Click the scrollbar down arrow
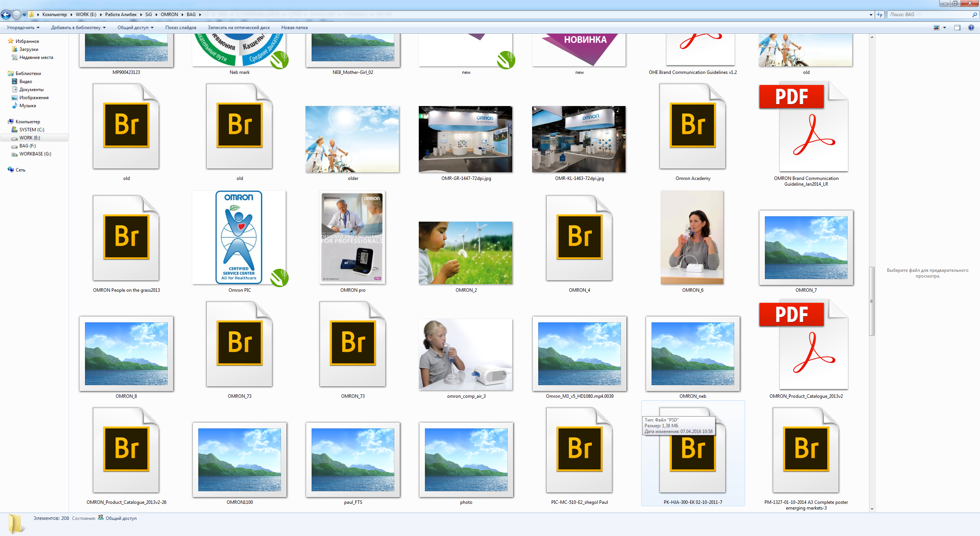Image resolution: width=980 pixels, height=536 pixels. pyautogui.click(x=872, y=509)
